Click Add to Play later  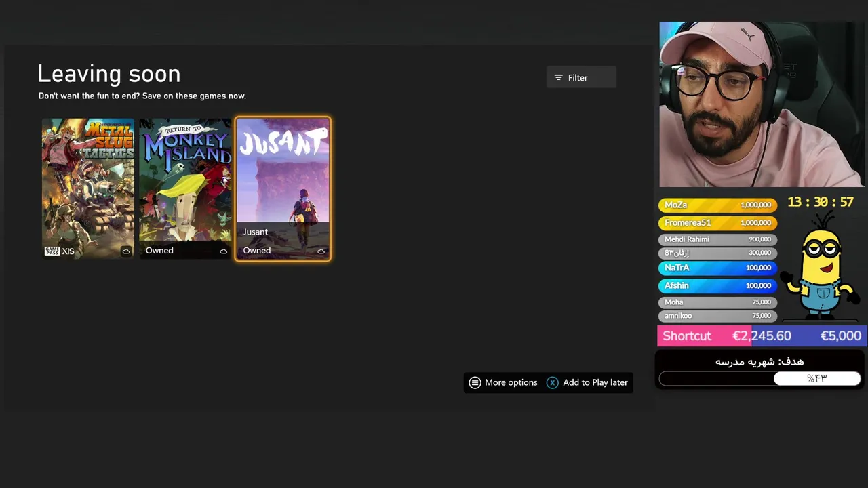coord(587,382)
